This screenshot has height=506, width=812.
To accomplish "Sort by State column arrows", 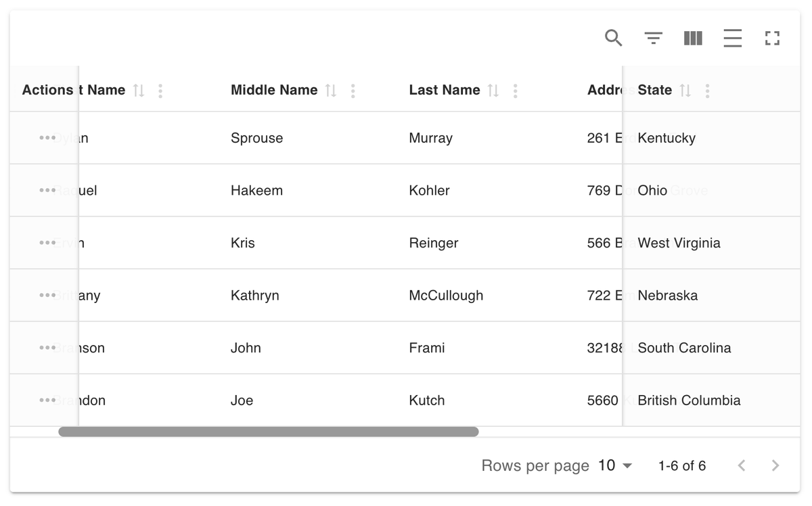I will tap(685, 91).
